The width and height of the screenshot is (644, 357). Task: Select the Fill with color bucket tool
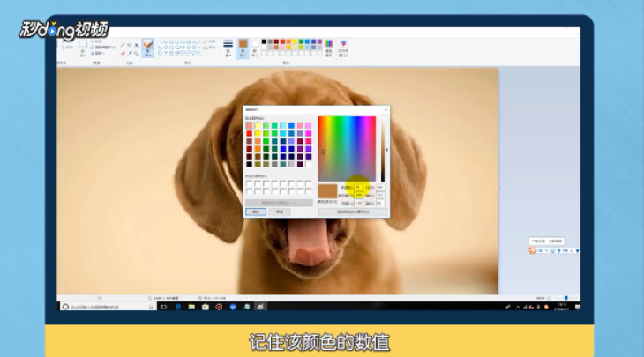(x=130, y=45)
